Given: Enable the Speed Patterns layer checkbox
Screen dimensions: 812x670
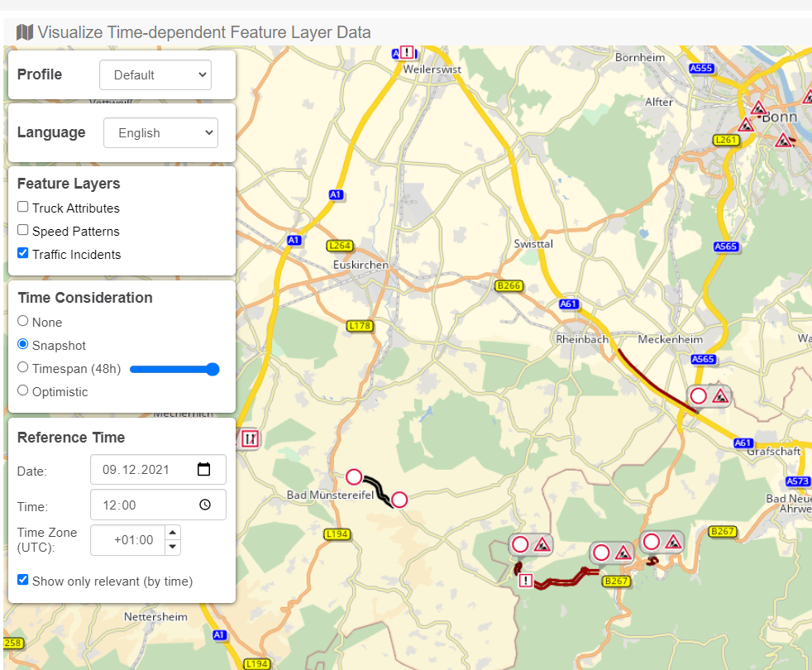Looking at the screenshot, I should (23, 231).
